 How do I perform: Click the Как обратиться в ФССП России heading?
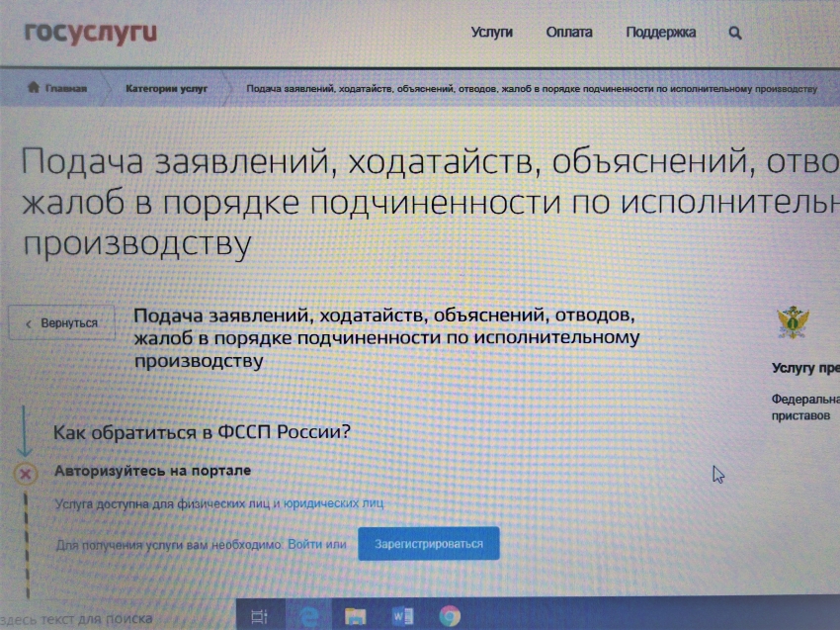pyautogui.click(x=202, y=431)
